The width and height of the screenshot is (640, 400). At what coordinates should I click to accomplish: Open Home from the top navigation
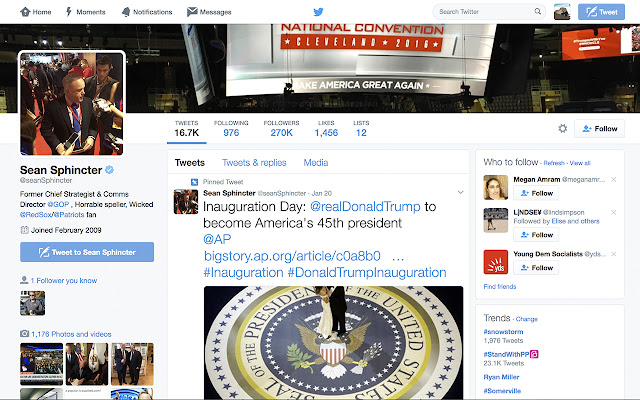[x=35, y=12]
